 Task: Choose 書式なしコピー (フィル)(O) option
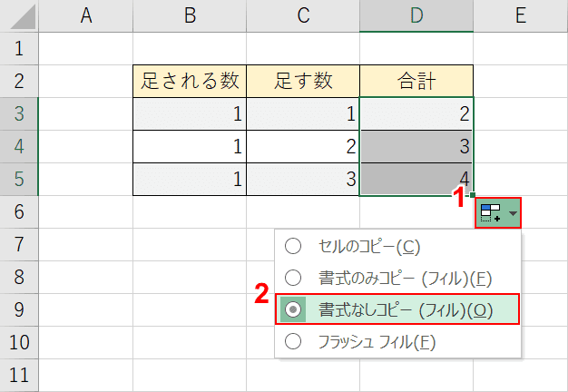coord(397,309)
